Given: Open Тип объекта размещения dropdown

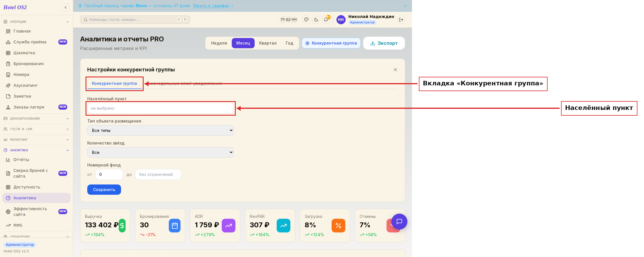Looking at the screenshot, I should (x=160, y=130).
